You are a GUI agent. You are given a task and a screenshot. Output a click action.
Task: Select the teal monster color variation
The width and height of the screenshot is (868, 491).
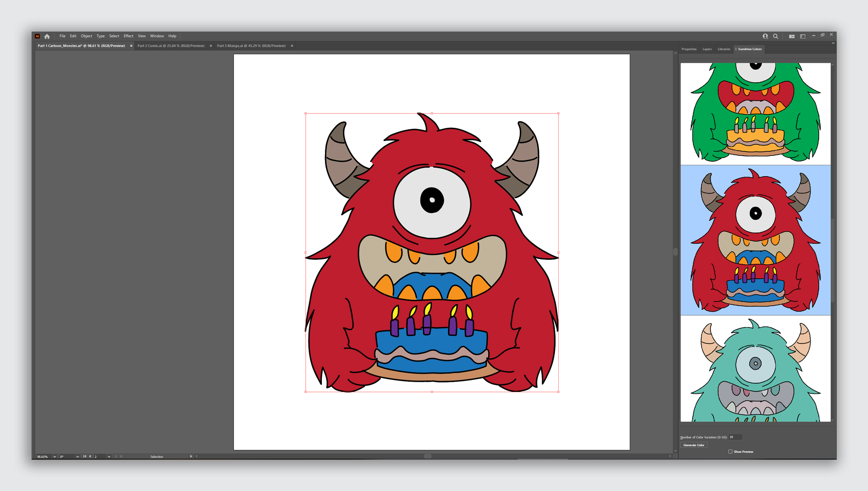[x=755, y=368]
